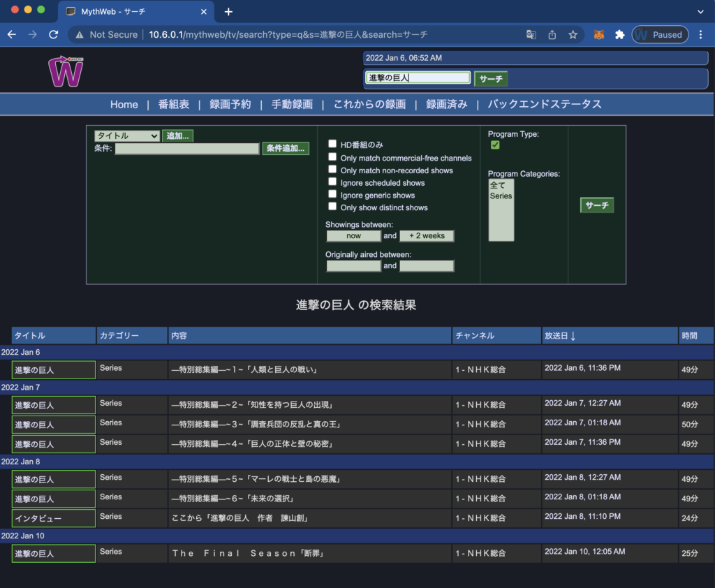The width and height of the screenshot is (715, 588).
Task: Sort results by 放送日 column header
Action: [559, 336]
